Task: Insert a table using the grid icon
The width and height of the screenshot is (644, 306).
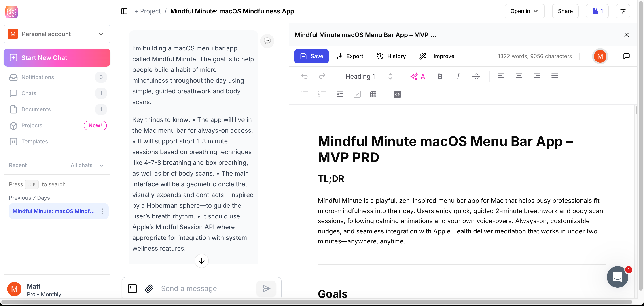Action: coord(373,94)
